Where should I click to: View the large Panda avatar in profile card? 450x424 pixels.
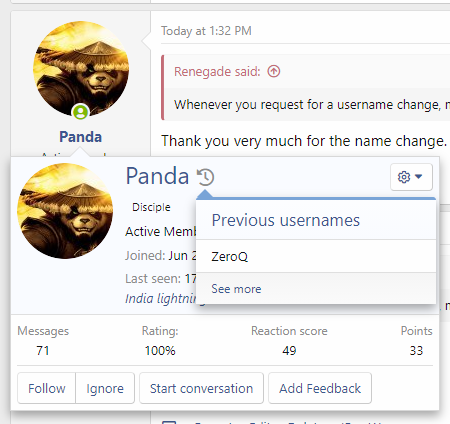(65, 211)
